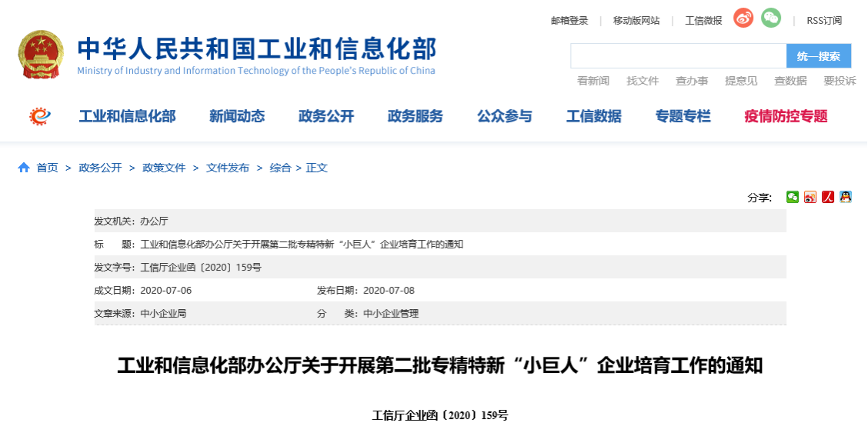The width and height of the screenshot is (868, 436).
Task: Share via Weibo share icon
Action: (x=810, y=197)
